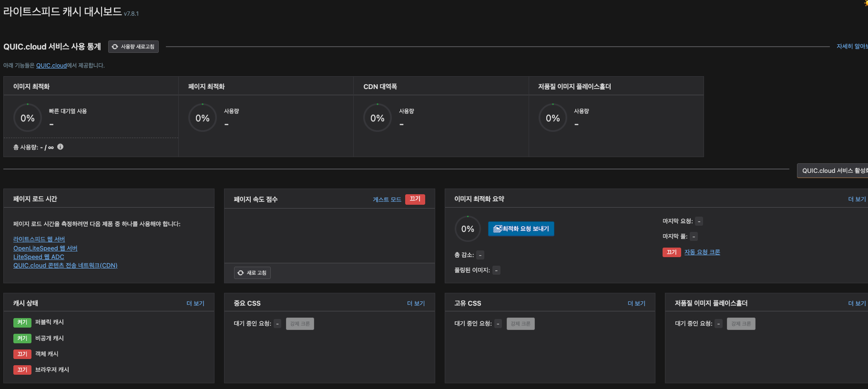This screenshot has height=389, width=868.
Task: Click 강제 크론 in 저품질 이미지 플레이스홀더 panel
Action: tap(741, 324)
